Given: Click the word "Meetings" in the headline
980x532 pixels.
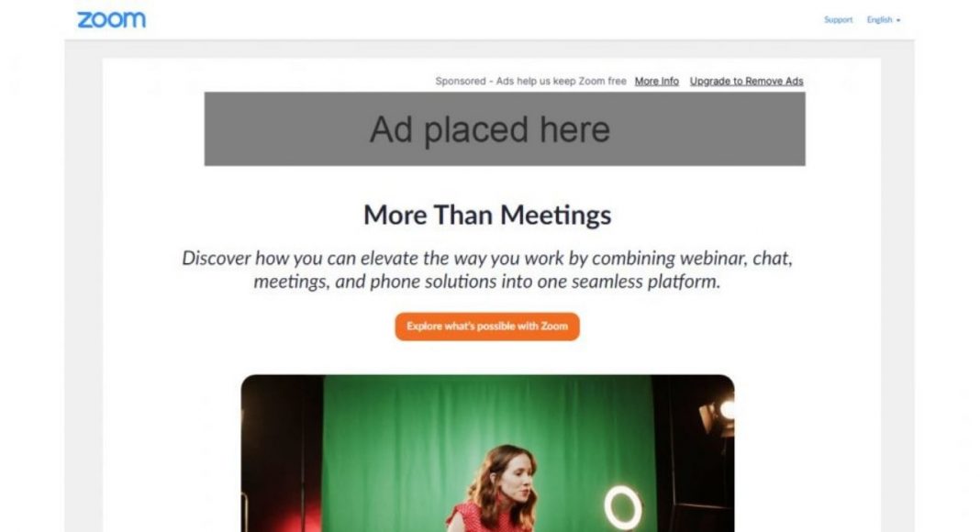Looking at the screenshot, I should [556, 215].
